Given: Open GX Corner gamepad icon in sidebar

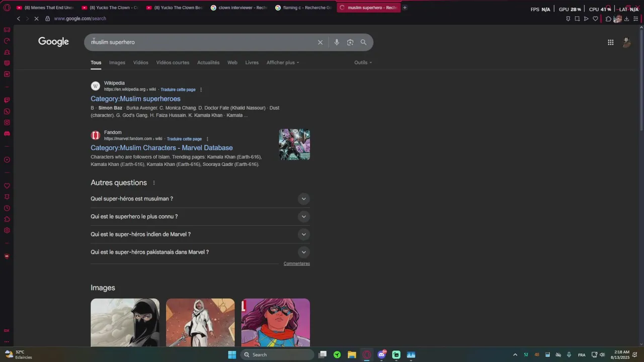Looking at the screenshot, I should pos(7,30).
